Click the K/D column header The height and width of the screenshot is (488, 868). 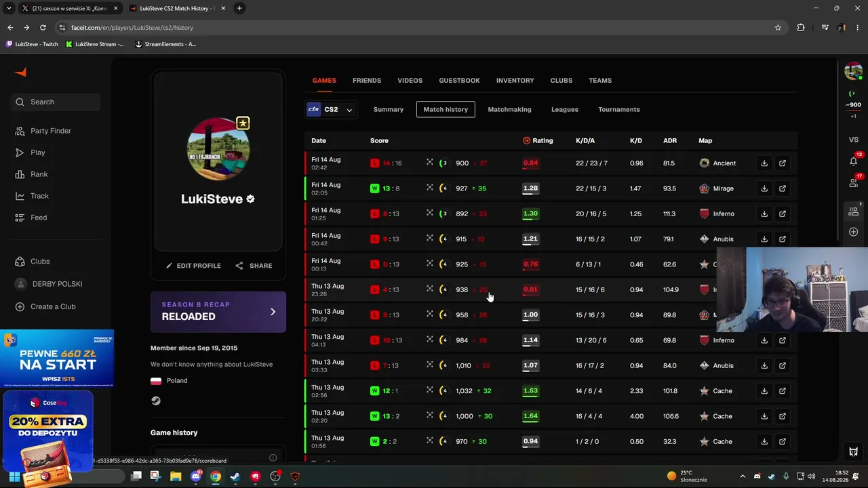point(636,141)
